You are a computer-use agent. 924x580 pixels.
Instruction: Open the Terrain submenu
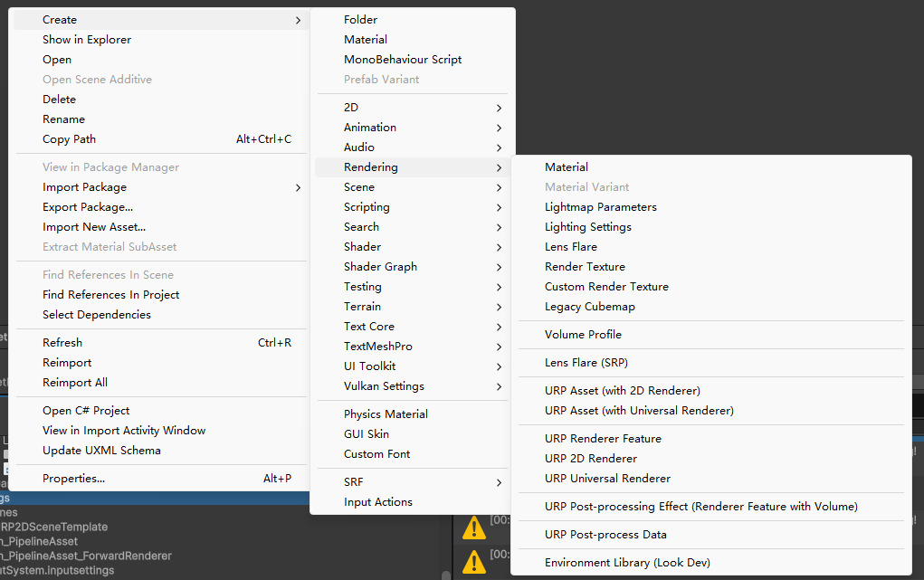(413, 307)
